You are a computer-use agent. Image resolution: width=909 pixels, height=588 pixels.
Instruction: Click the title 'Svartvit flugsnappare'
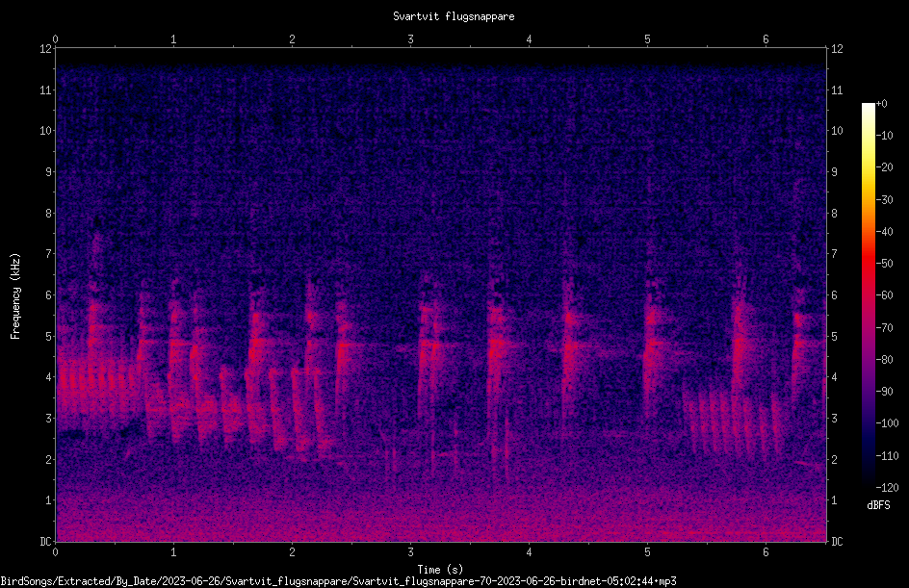click(x=454, y=16)
